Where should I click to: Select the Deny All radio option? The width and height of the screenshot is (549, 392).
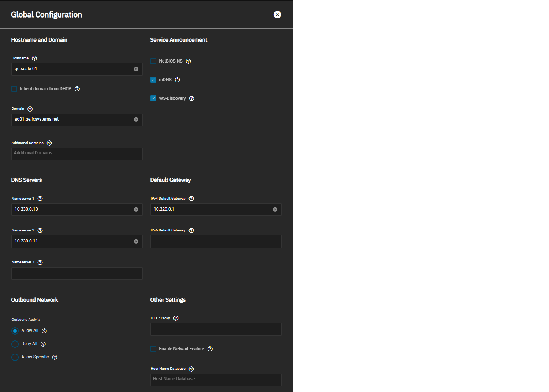coord(15,344)
